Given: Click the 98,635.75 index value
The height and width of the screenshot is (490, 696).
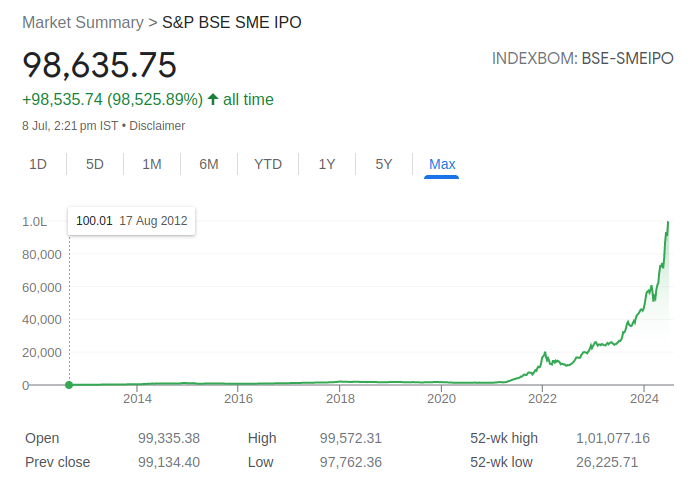Looking at the screenshot, I should coord(99,65).
